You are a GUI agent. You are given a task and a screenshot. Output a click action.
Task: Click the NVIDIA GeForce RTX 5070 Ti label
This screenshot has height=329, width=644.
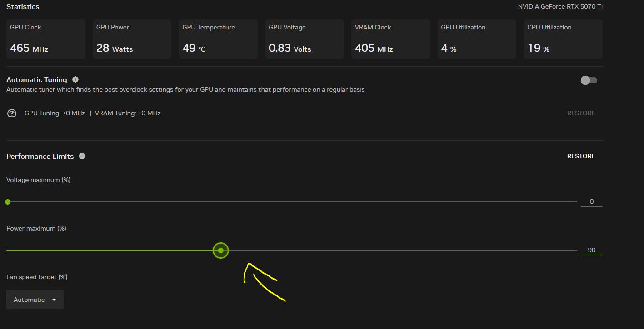pyautogui.click(x=560, y=6)
